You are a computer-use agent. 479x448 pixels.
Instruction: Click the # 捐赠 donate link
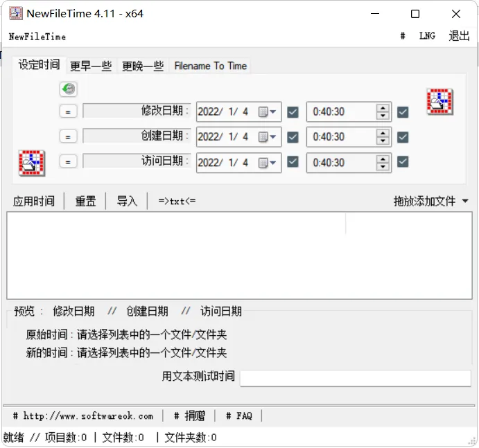tap(189, 416)
